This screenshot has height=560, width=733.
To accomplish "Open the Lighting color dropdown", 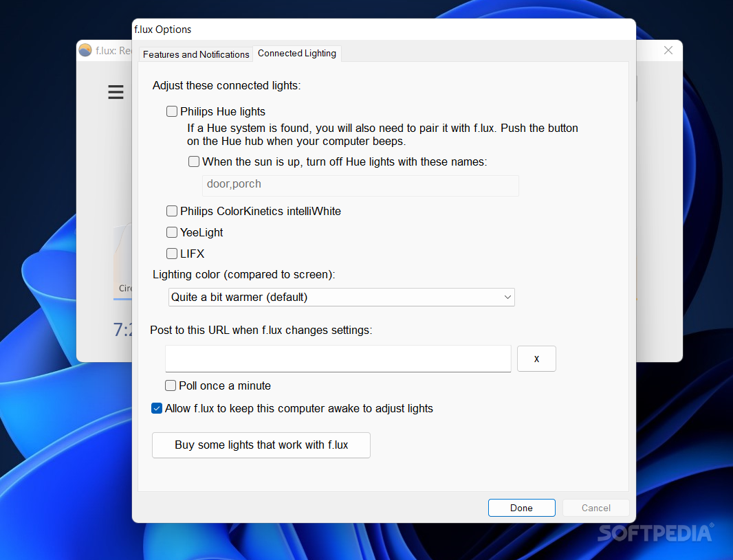I will click(x=341, y=297).
